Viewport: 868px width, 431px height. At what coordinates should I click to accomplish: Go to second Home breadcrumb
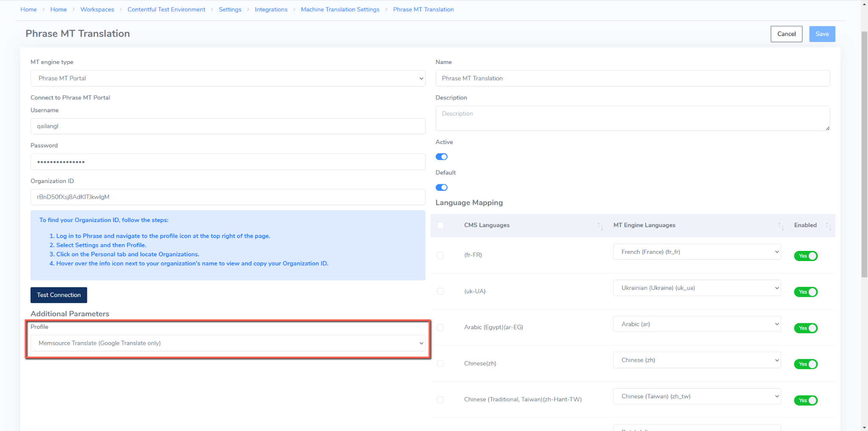click(58, 9)
